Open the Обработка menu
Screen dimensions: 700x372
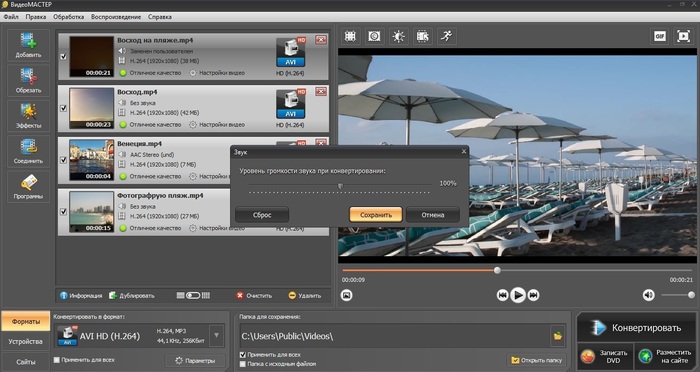pos(68,17)
